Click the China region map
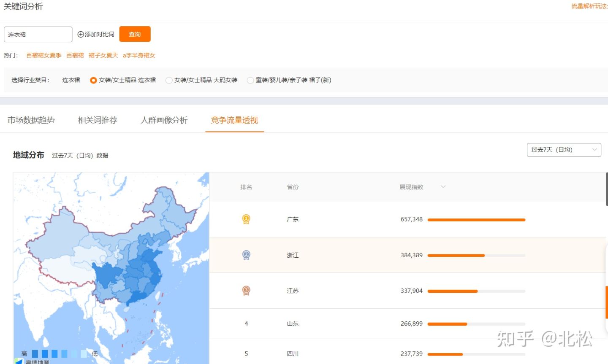Viewport: 608px width, 364px height. (x=111, y=268)
